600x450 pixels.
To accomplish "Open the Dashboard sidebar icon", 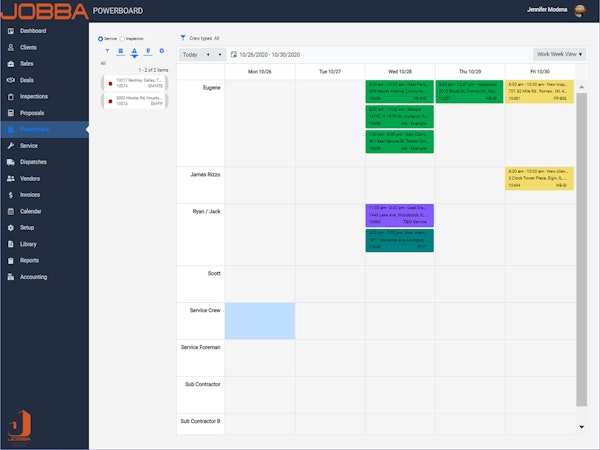I will 10,31.
